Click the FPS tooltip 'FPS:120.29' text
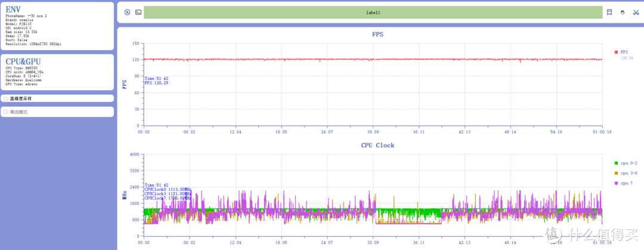The height and width of the screenshot is (250, 644). (156, 83)
